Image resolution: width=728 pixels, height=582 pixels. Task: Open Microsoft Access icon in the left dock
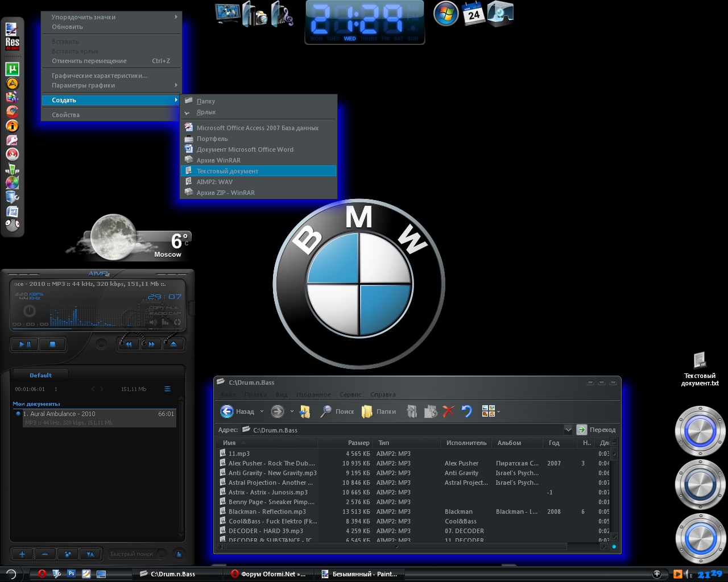tap(12, 140)
